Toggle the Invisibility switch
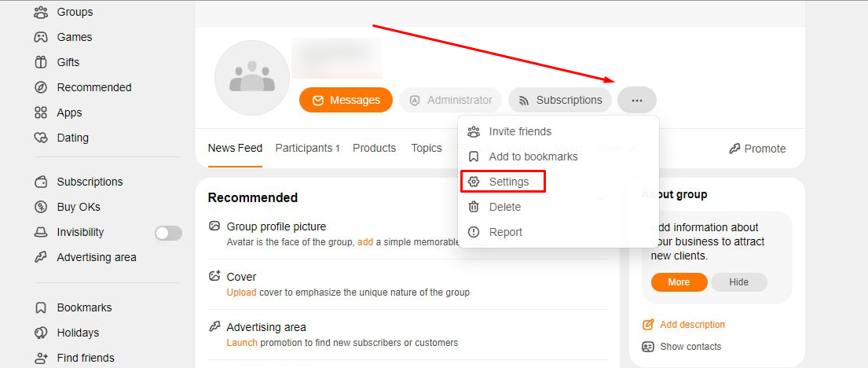Viewport: 868px width, 368px height. [x=168, y=233]
